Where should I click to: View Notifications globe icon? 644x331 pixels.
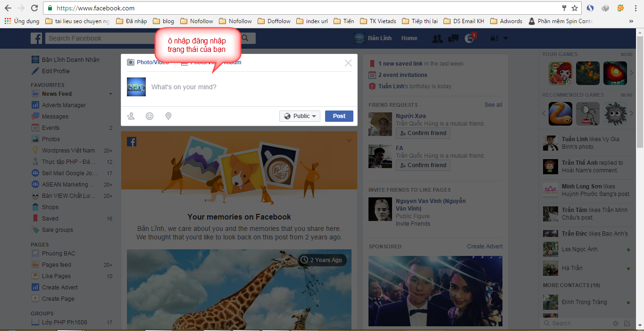click(468, 38)
